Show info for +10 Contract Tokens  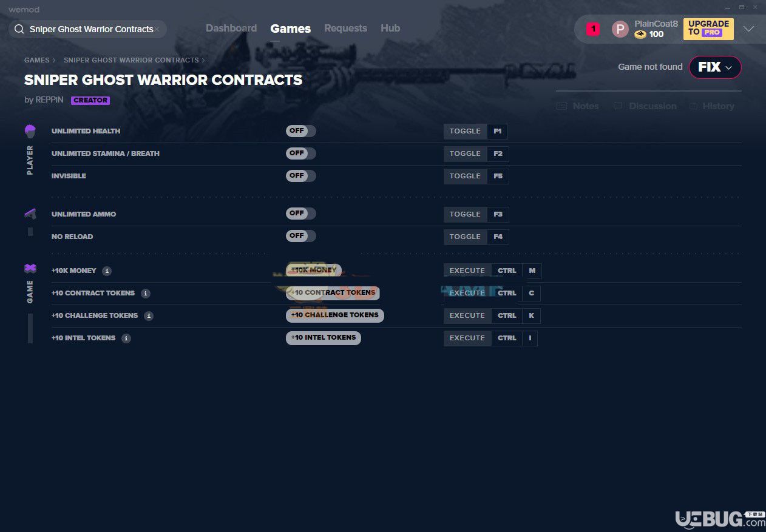tap(145, 294)
